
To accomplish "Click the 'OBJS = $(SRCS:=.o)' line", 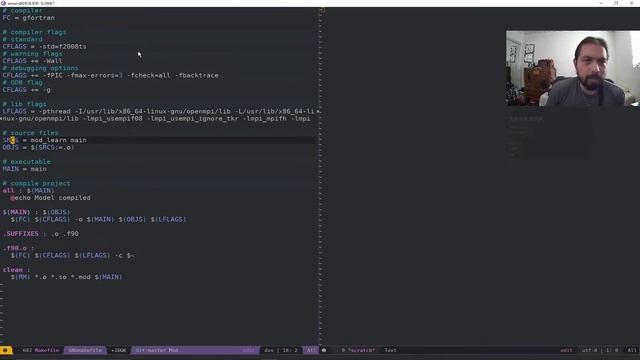I will (38, 147).
